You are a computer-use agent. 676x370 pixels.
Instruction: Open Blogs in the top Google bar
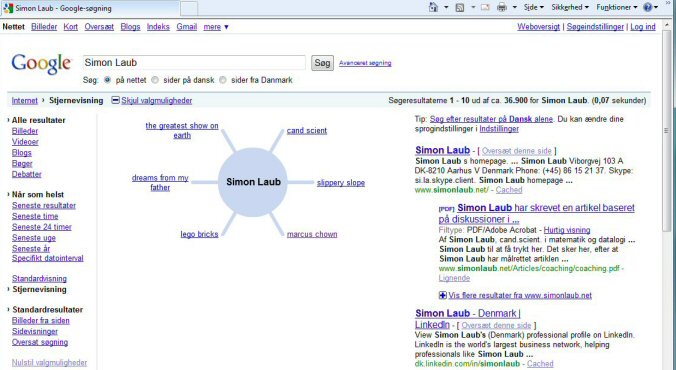click(x=130, y=27)
